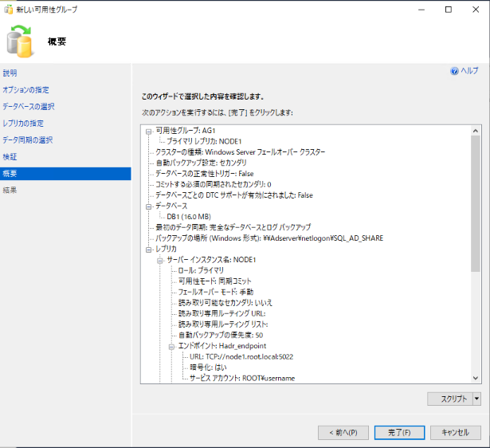Select the DTC サポート False row
The image size is (490, 448).
click(x=234, y=195)
